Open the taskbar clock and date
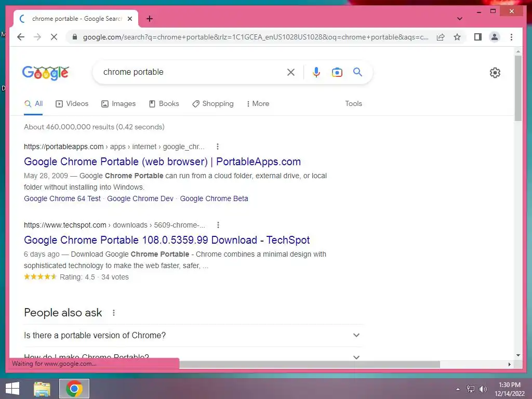This screenshot has height=399, width=532. (509, 389)
